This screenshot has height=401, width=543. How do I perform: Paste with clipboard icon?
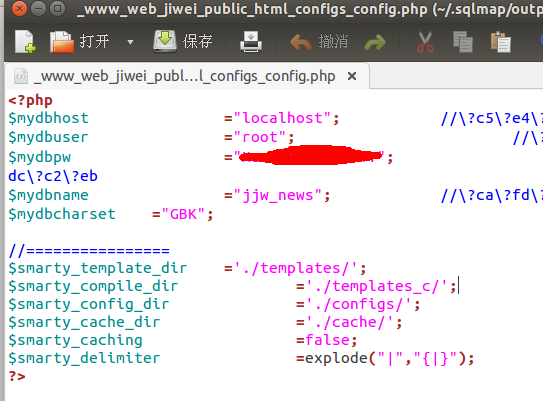pos(500,42)
